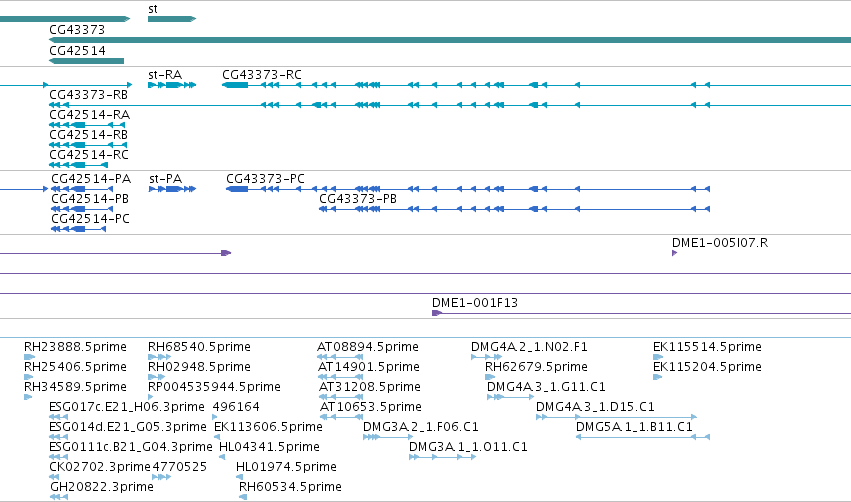Select HL01974.5prime EST label
Image resolution: width=851 pixels, height=502 pixels.
pos(286,467)
